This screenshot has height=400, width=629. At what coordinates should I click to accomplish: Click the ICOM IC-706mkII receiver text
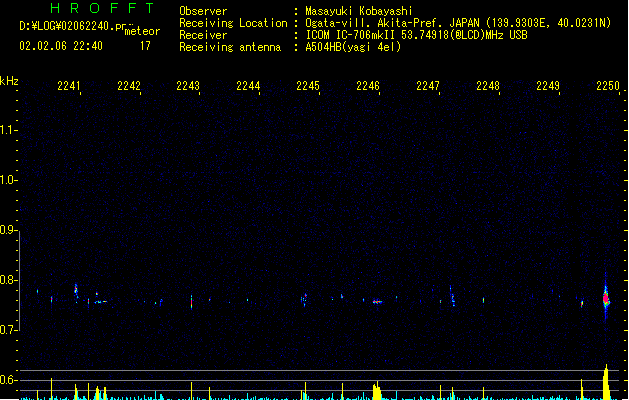pos(416,35)
